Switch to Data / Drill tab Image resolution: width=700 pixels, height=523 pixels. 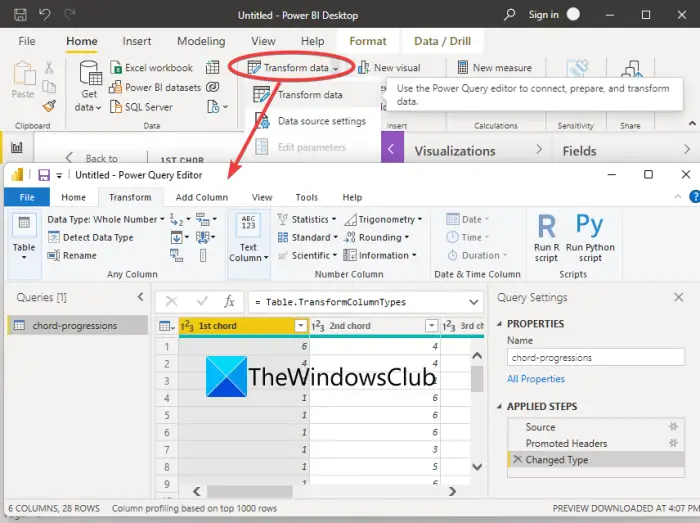[x=442, y=41]
